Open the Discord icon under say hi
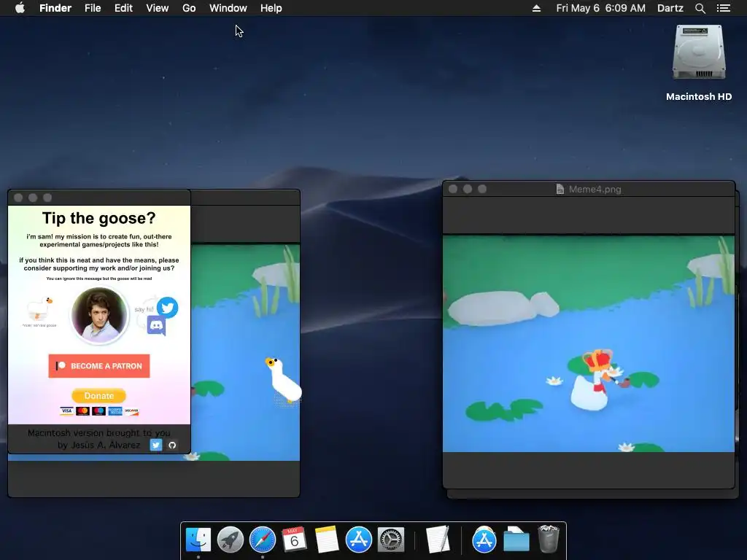Screen dimensions: 747x560 point(156,326)
